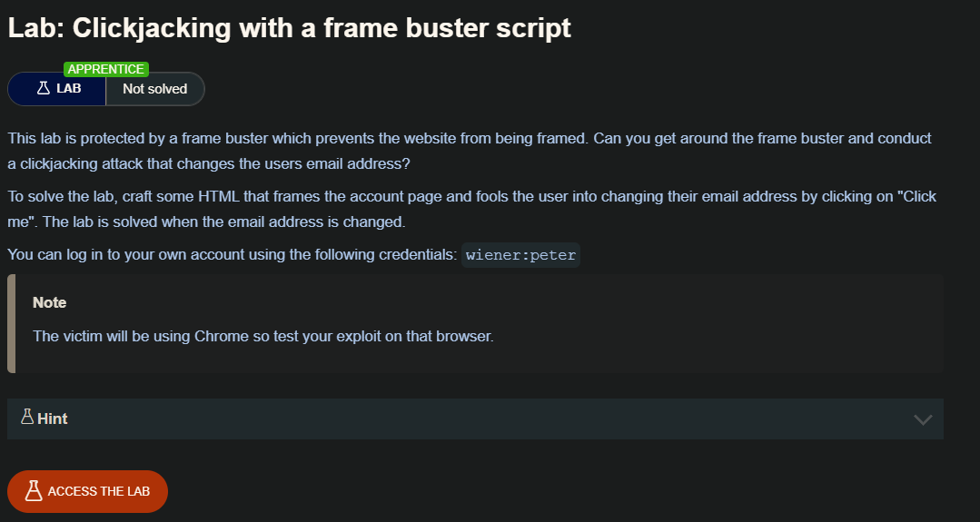Click the LAB label text in the pill
This screenshot has height=522, width=980.
tap(69, 89)
